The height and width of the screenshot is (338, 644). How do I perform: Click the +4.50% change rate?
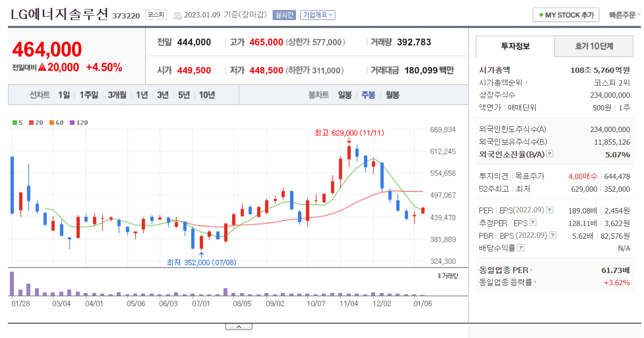click(104, 68)
